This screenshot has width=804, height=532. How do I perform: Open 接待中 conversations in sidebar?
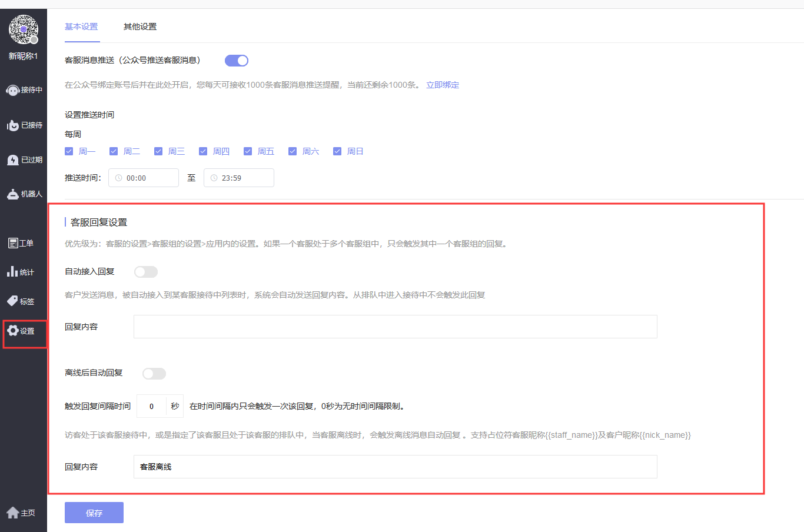pos(24,90)
